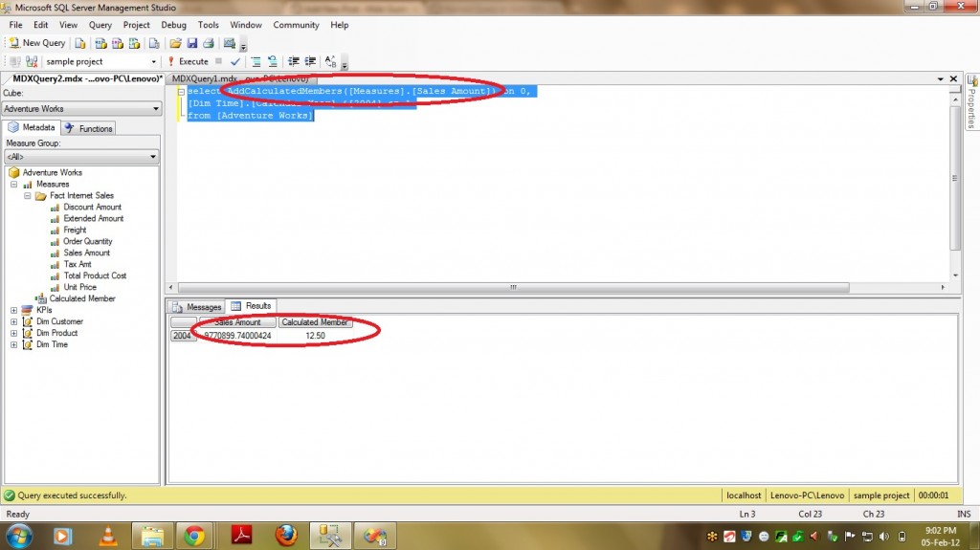The image size is (980, 550).
Task: Click the Save disk icon in toolbar
Action: tap(191, 43)
